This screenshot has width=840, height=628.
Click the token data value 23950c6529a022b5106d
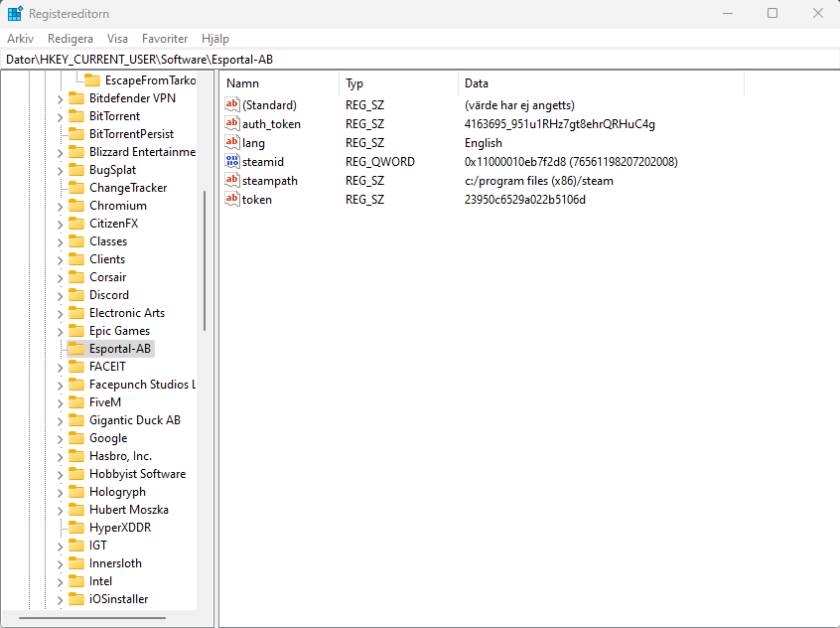(525, 200)
